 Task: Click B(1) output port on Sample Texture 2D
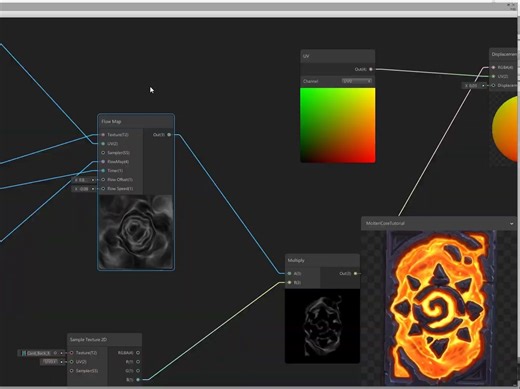pyautogui.click(x=138, y=380)
